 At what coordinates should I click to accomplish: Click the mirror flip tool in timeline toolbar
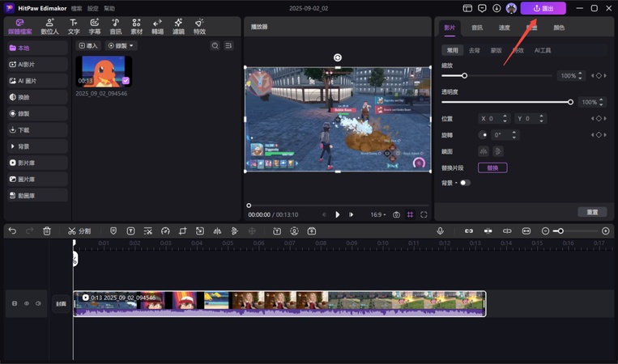pos(217,231)
